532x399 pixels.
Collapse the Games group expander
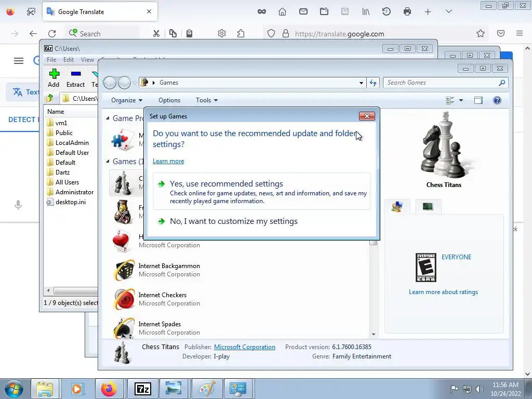(108, 162)
